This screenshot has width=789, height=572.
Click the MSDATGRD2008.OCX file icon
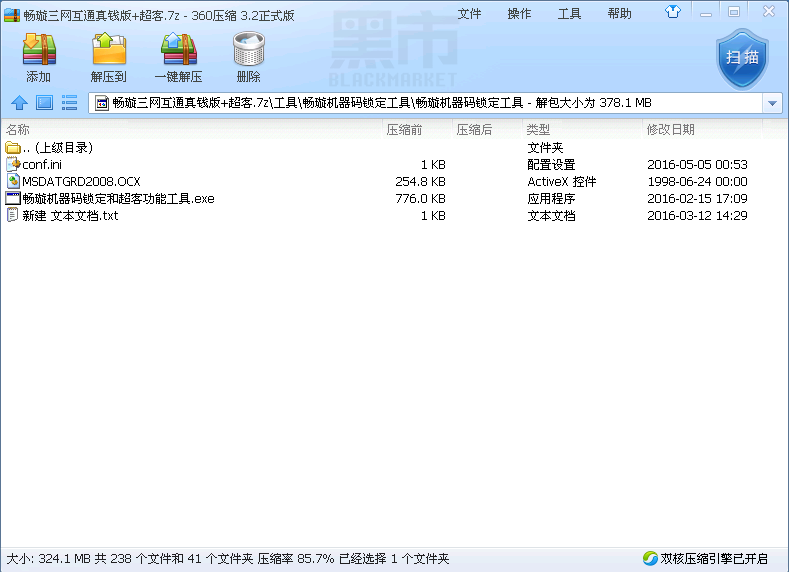tap(13, 181)
